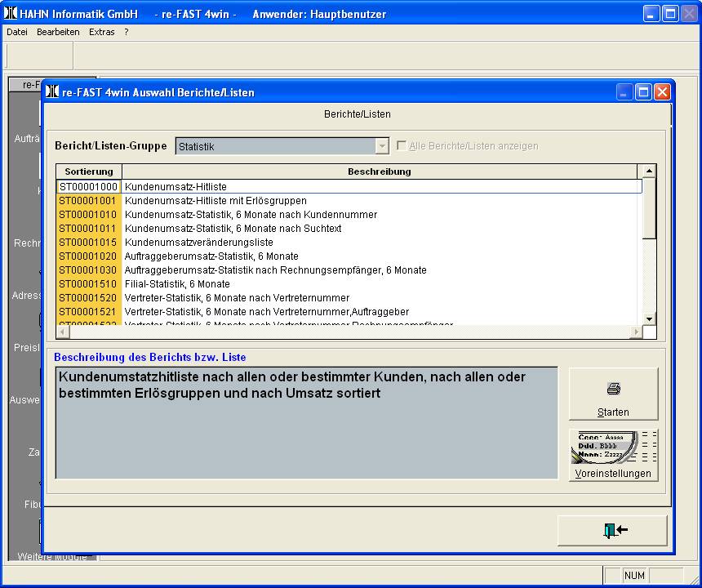Click sort code ST00001000 cell

click(89, 187)
